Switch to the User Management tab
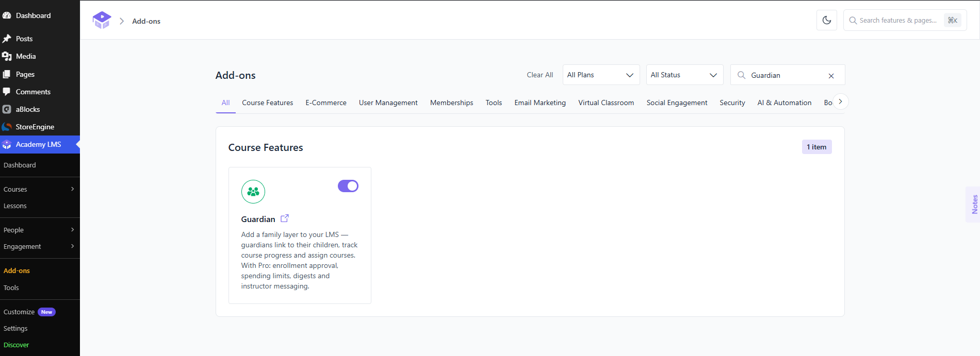Image resolution: width=980 pixels, height=356 pixels. [388, 103]
